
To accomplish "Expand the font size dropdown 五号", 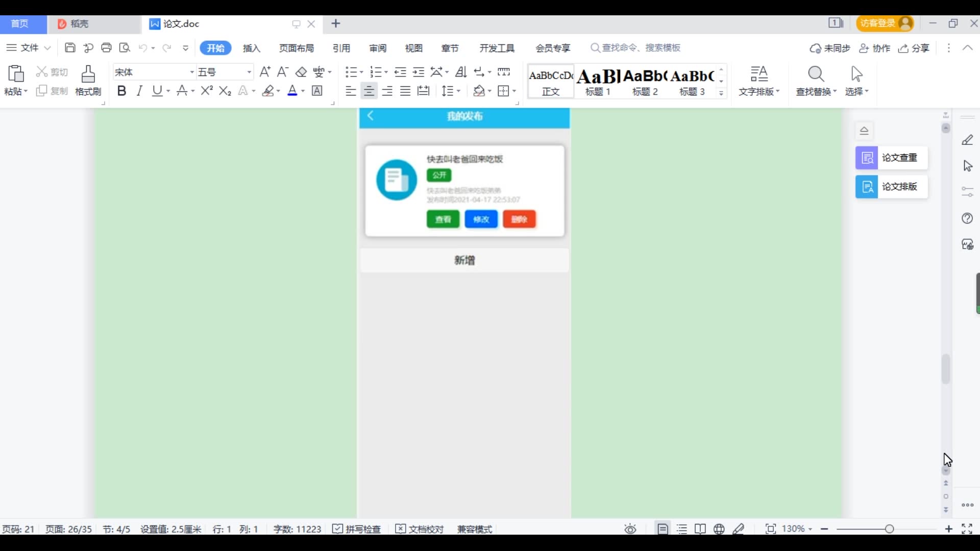I will point(249,72).
